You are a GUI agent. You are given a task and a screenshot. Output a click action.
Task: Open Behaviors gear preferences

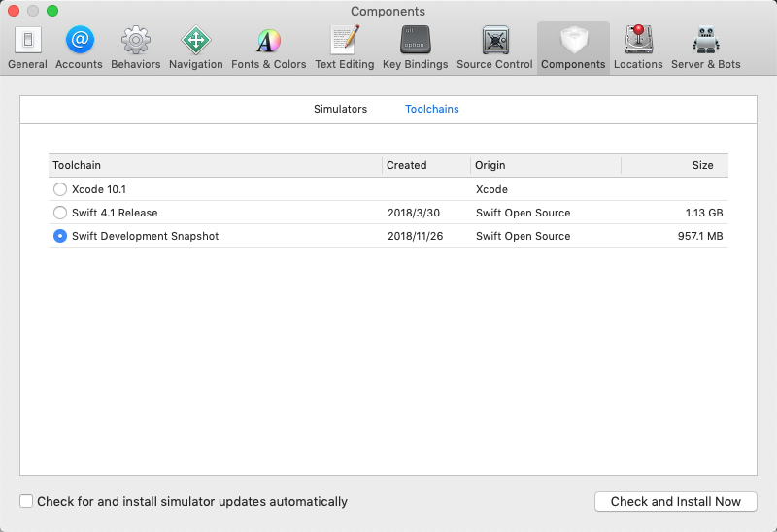[136, 48]
